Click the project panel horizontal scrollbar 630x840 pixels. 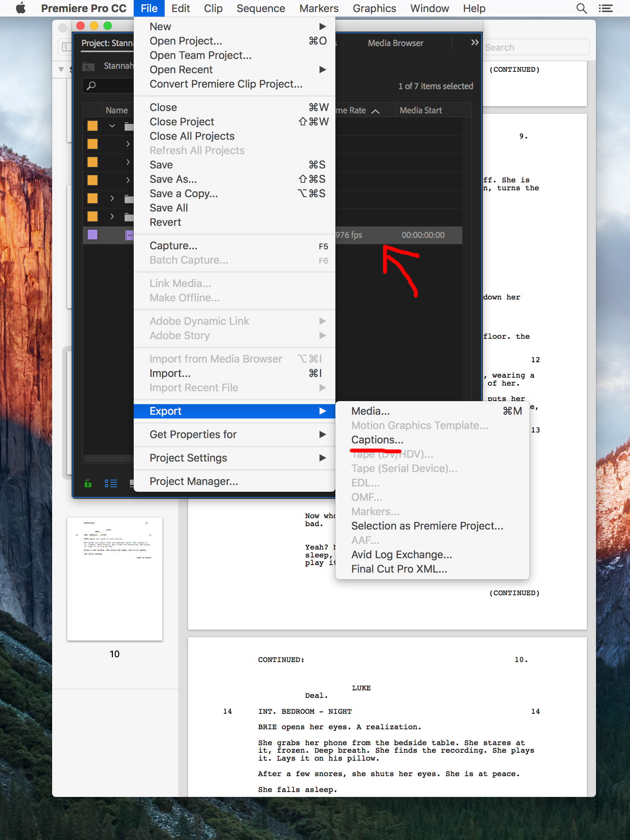point(109,459)
